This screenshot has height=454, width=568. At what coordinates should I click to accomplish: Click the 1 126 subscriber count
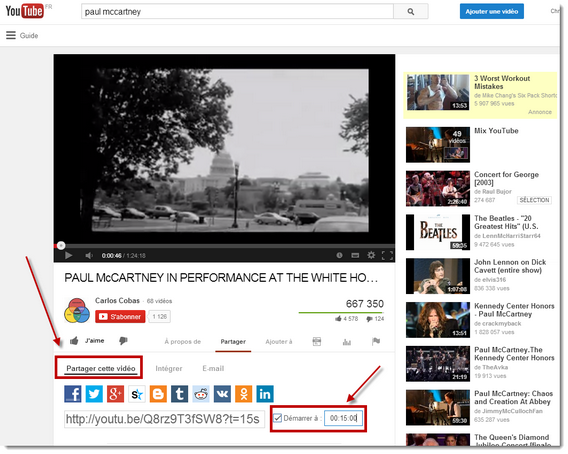(160, 317)
